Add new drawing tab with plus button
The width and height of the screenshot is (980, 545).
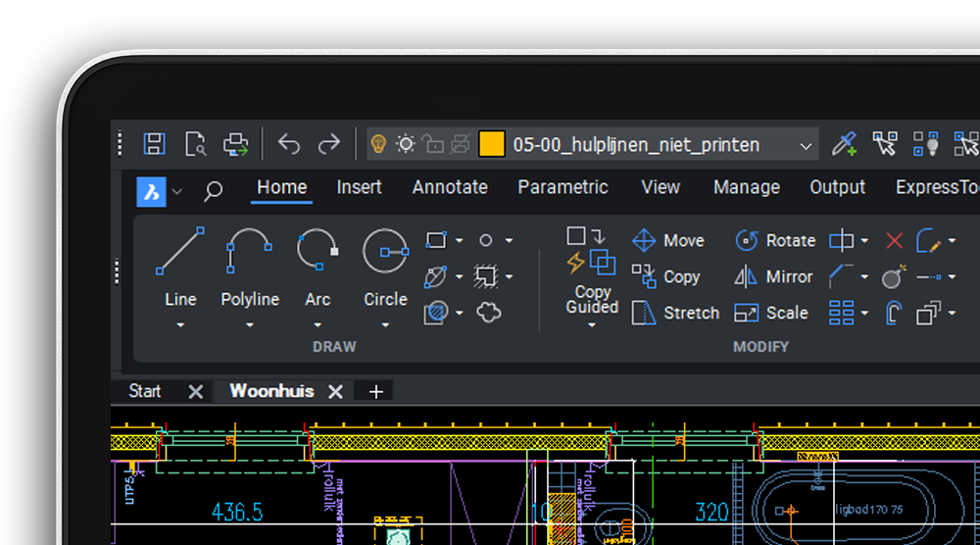pos(375,392)
